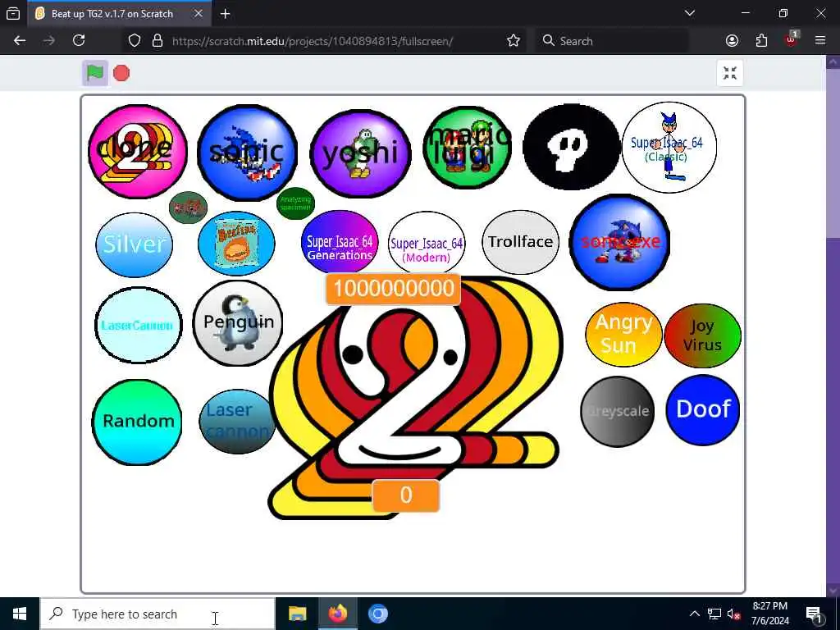Viewport: 840px width, 630px height.
Task: Click the green flag to start project
Action: point(95,73)
